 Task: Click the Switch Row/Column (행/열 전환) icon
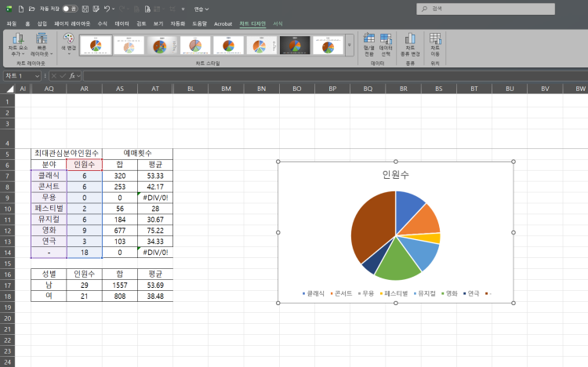tap(369, 44)
